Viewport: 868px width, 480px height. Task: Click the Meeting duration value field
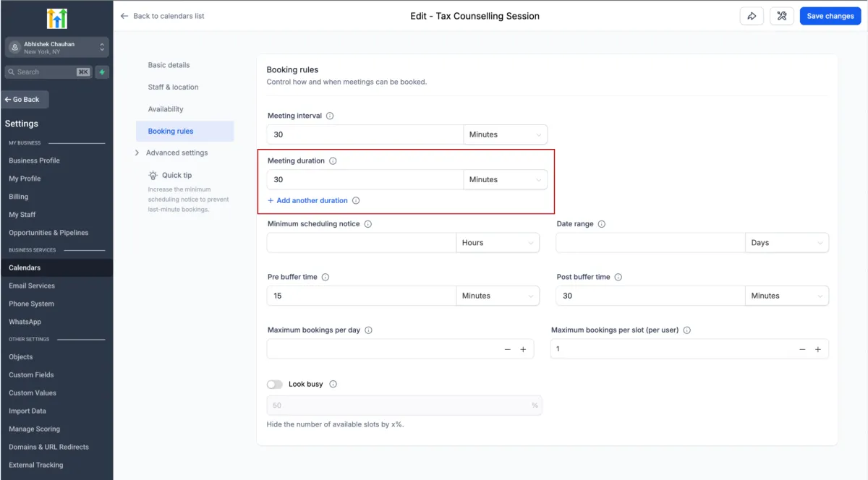tap(365, 180)
